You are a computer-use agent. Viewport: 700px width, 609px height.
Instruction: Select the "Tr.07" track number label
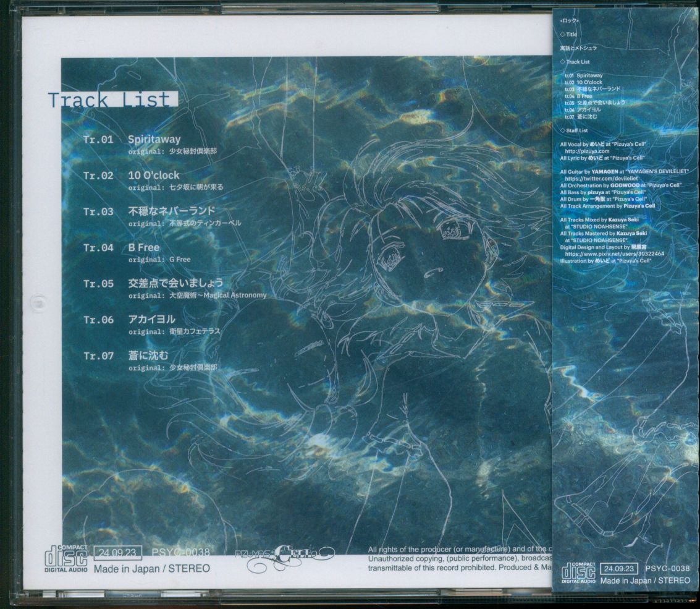98,357
